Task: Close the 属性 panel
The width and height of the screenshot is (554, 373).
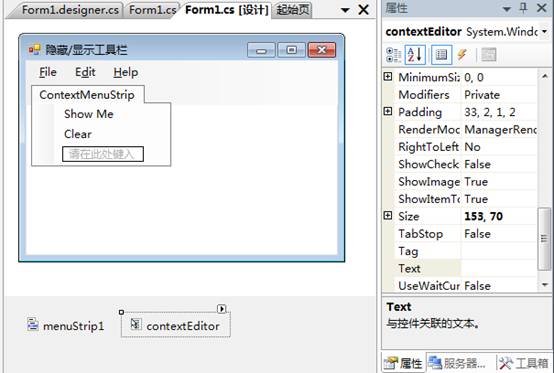Action: 542,8
